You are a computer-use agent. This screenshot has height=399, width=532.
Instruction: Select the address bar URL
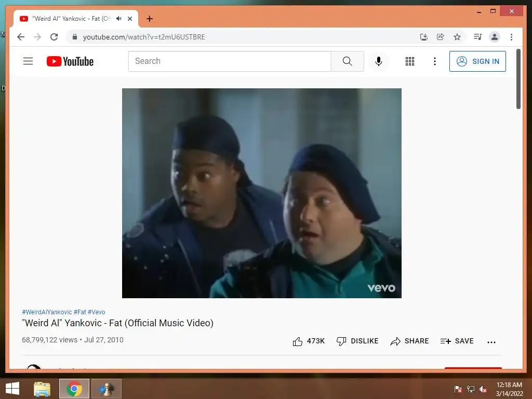144,37
